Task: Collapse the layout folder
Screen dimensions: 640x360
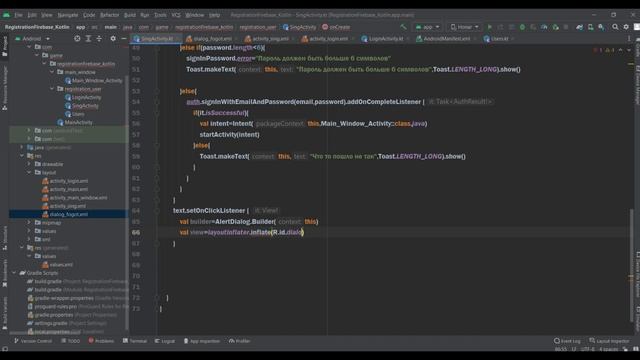Action: (29, 172)
